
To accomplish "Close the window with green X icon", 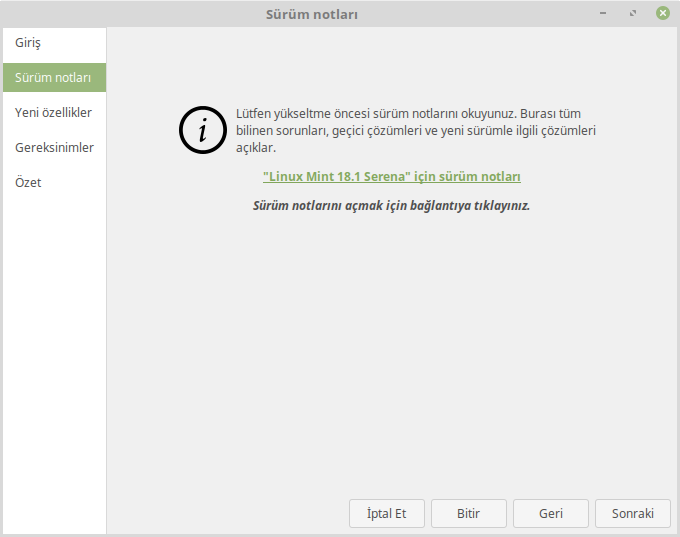I will pyautogui.click(x=663, y=13).
